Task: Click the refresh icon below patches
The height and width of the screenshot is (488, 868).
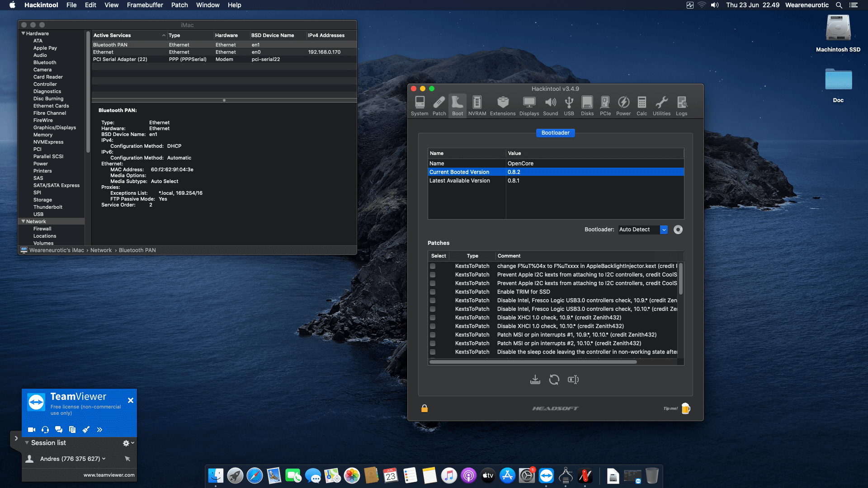Action: (x=554, y=380)
